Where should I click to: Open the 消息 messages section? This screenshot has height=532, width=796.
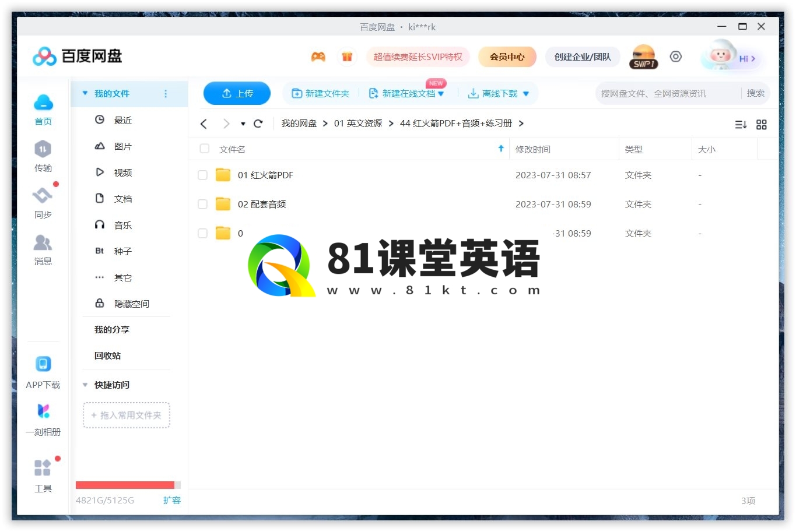(x=43, y=242)
